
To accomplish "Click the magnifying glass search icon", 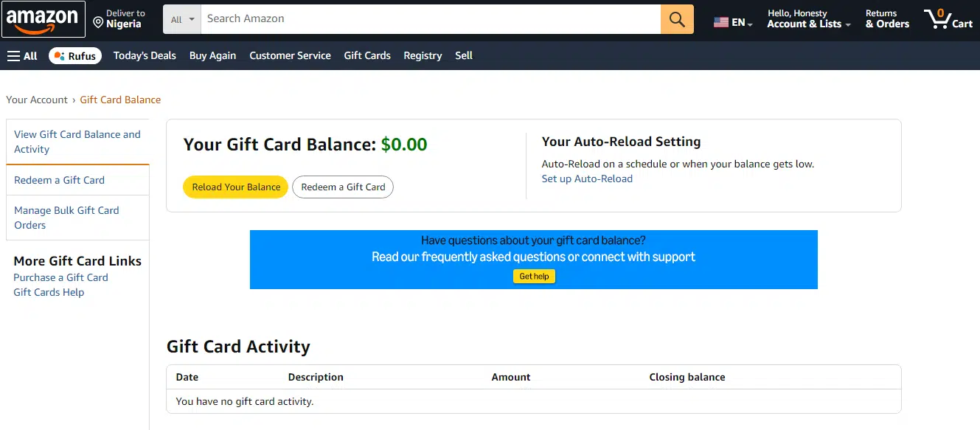I will pos(677,19).
